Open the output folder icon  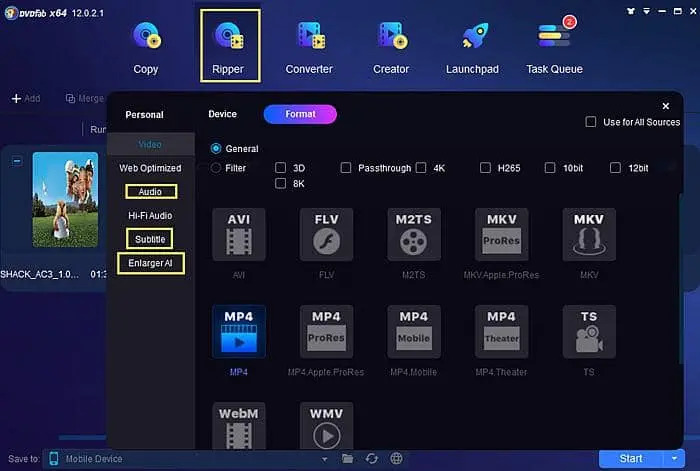click(x=347, y=458)
